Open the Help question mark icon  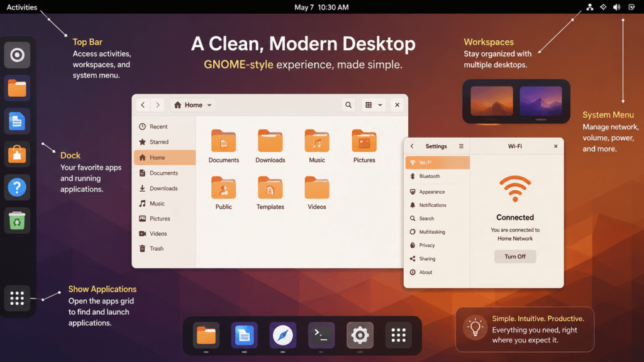tap(17, 187)
